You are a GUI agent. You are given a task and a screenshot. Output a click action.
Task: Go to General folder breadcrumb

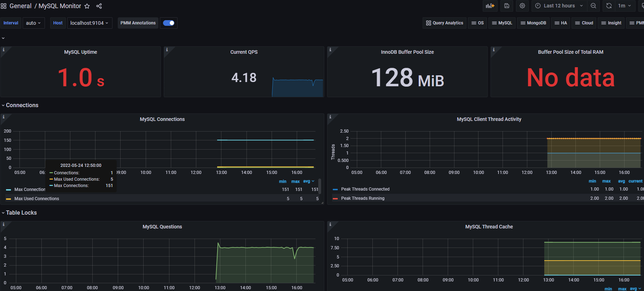[21, 6]
